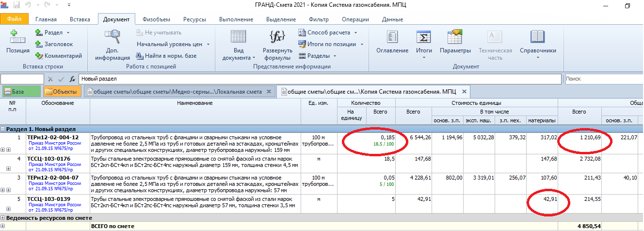
Task: Switch to Выделение tab
Action: [281, 19]
